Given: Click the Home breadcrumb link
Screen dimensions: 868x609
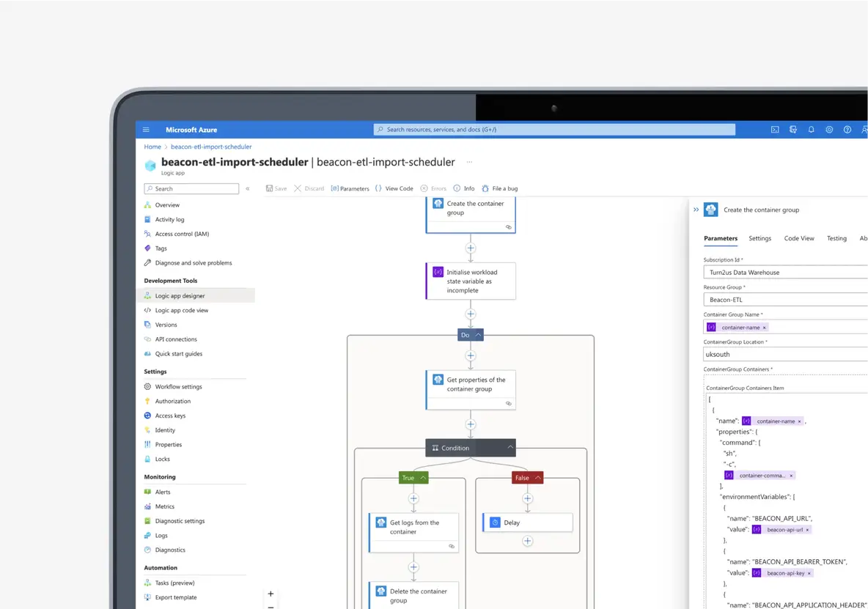Looking at the screenshot, I should (152, 147).
